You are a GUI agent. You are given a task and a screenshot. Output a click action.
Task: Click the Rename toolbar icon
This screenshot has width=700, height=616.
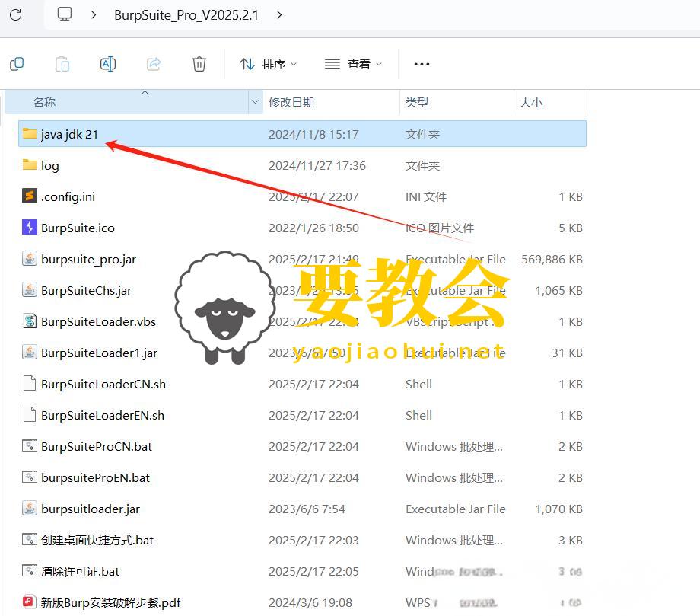(108, 64)
